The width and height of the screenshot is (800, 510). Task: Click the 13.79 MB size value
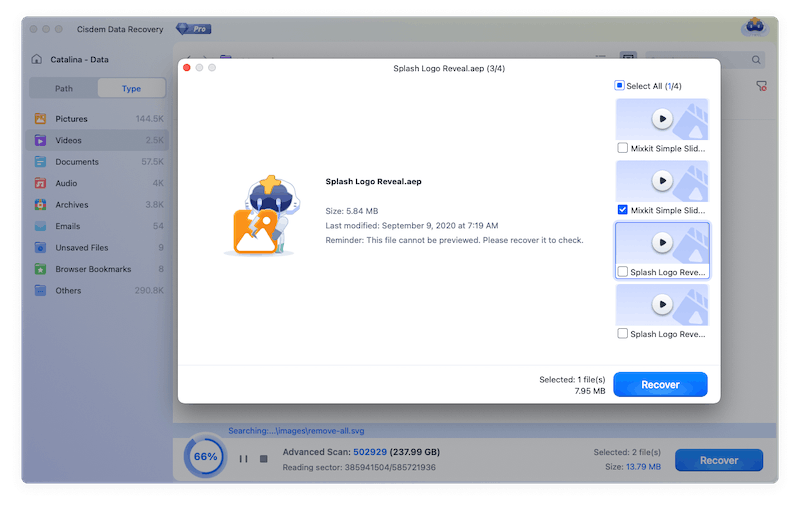tap(643, 467)
